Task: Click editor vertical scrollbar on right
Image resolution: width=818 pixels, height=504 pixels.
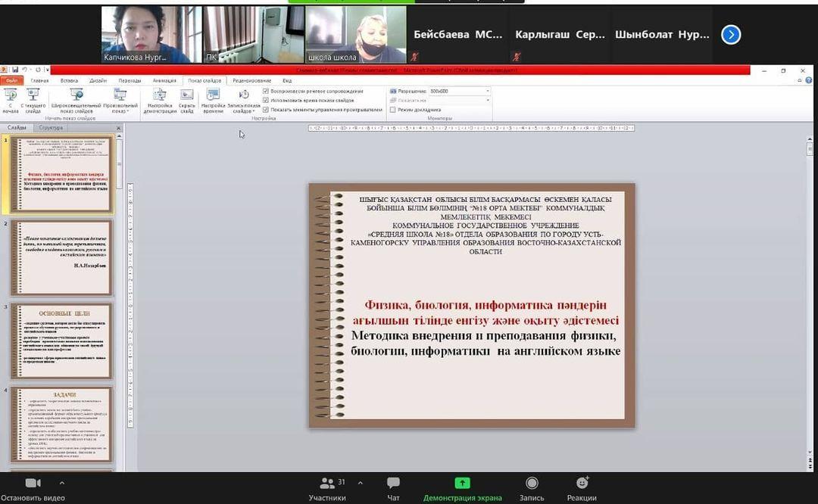Action: pyautogui.click(x=810, y=150)
